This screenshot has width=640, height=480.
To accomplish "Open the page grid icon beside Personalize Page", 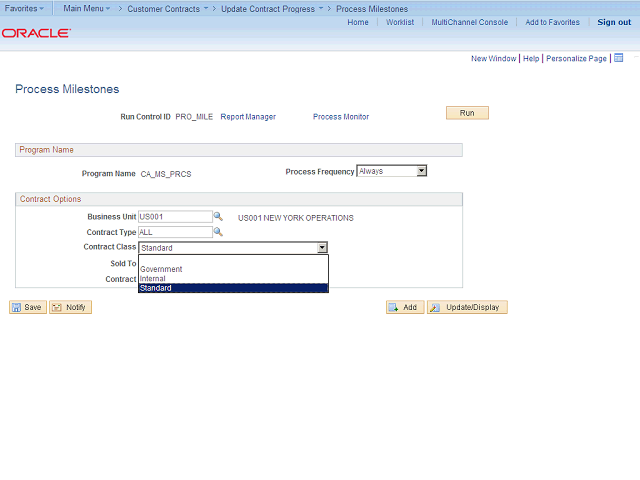I will click(x=619, y=58).
